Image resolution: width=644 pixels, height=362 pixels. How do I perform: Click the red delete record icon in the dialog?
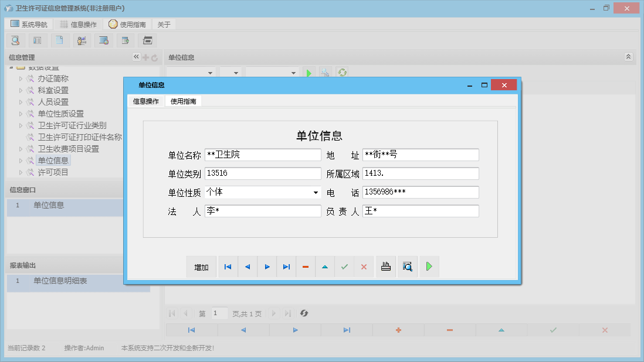coord(305,267)
